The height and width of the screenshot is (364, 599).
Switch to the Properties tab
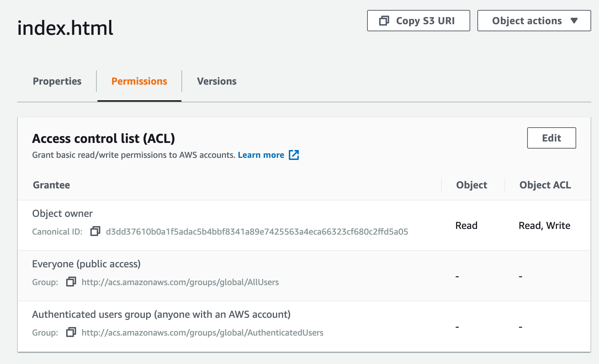tap(57, 81)
